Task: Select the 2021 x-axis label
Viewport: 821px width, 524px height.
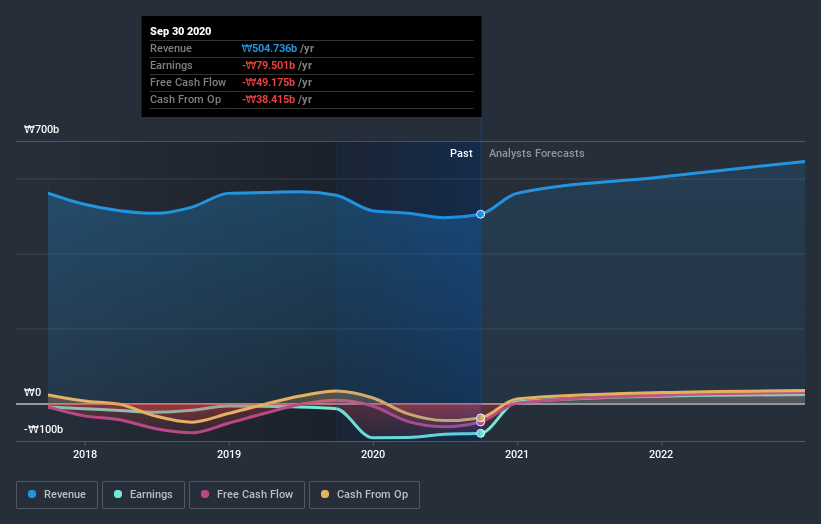Action: point(517,454)
